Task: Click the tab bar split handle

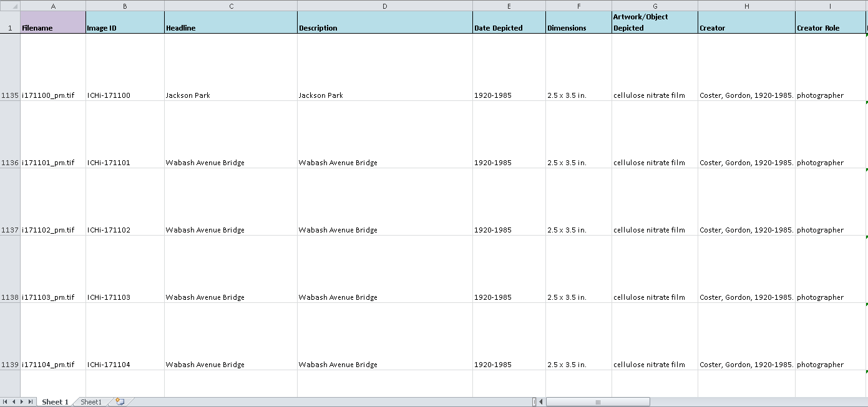Action: pos(534,402)
